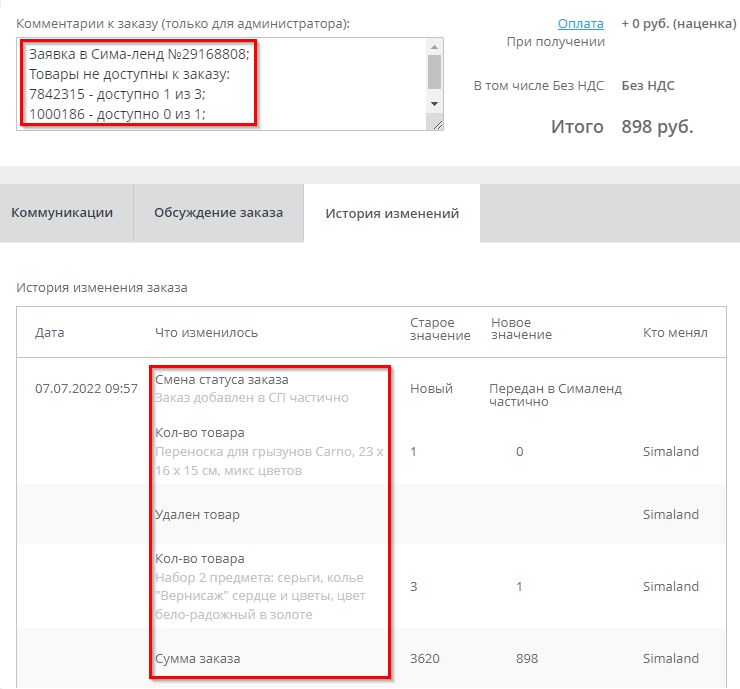Click the blue new value 1 link

click(x=519, y=587)
